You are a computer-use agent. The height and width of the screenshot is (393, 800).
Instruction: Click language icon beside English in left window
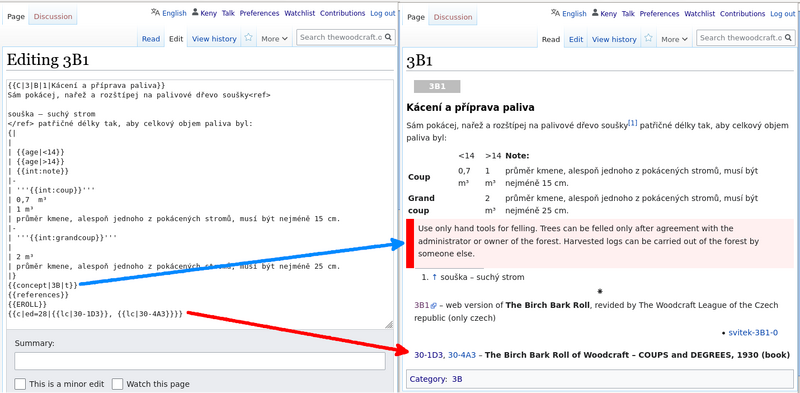pos(156,13)
